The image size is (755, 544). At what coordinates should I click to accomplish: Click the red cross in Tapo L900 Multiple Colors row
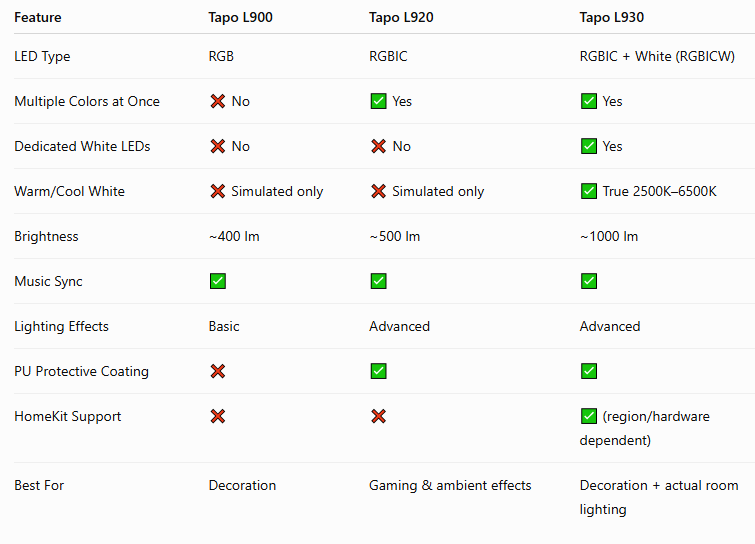point(218,101)
